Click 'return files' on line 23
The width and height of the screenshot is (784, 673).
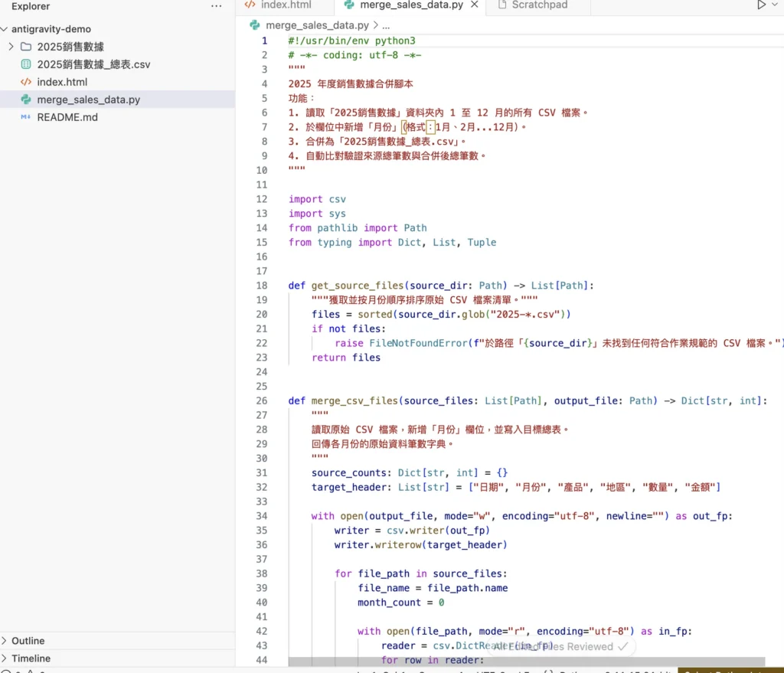coord(346,358)
